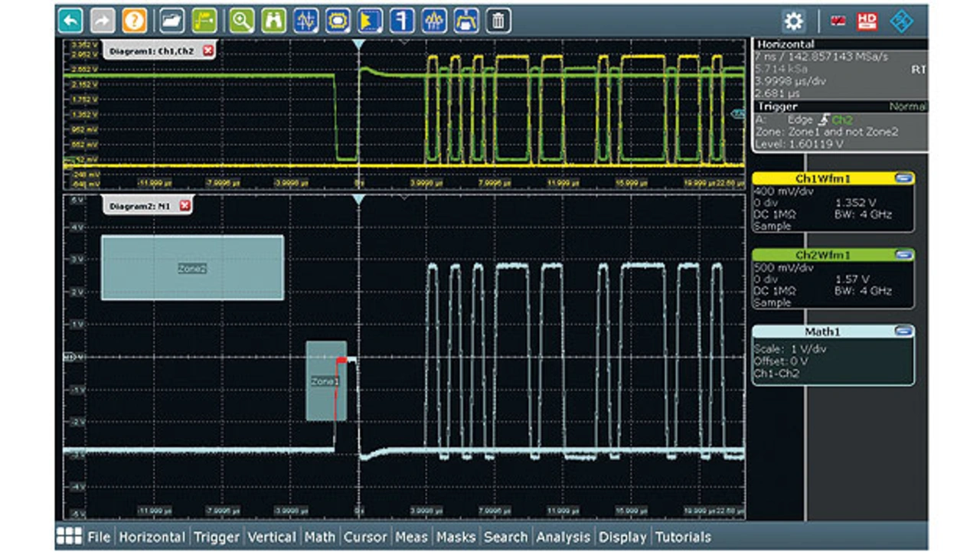
Task: Click the Tutorials menu item
Action: click(x=683, y=537)
